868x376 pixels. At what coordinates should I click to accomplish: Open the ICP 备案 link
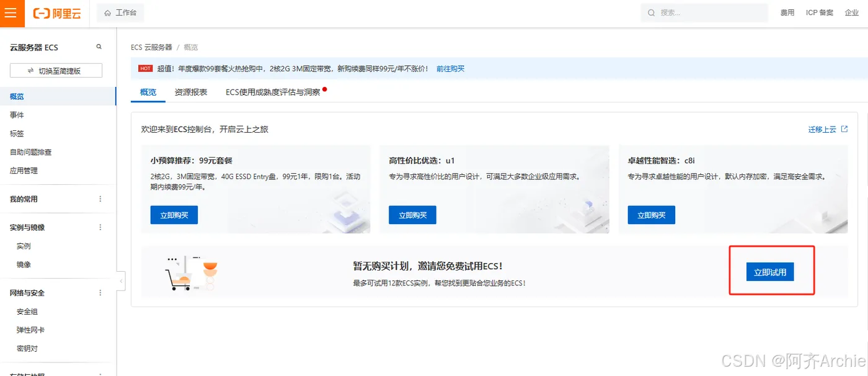(820, 12)
